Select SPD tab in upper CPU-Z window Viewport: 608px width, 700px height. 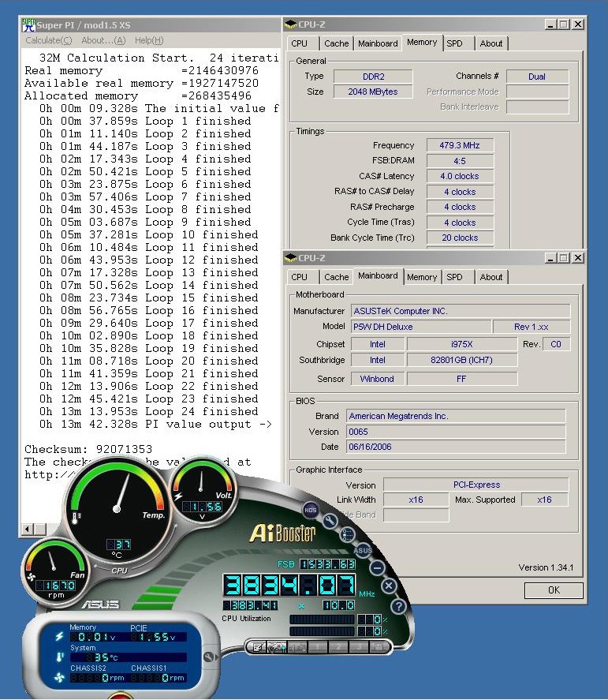(457, 43)
